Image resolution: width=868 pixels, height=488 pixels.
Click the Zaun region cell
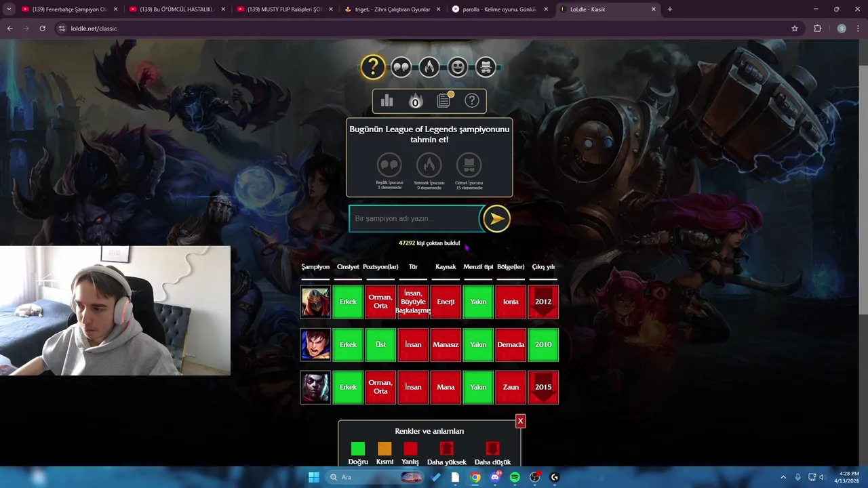pos(511,387)
